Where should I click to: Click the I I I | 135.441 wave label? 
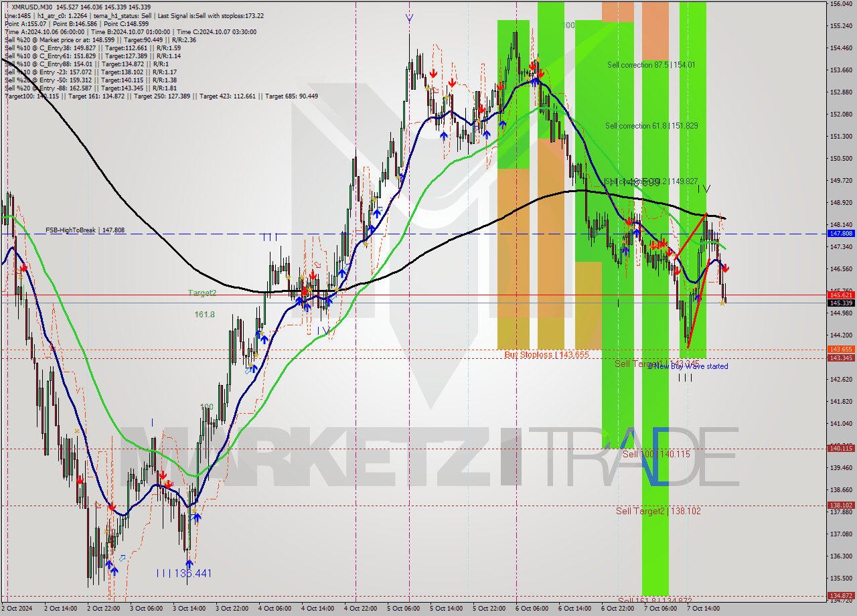click(x=184, y=574)
